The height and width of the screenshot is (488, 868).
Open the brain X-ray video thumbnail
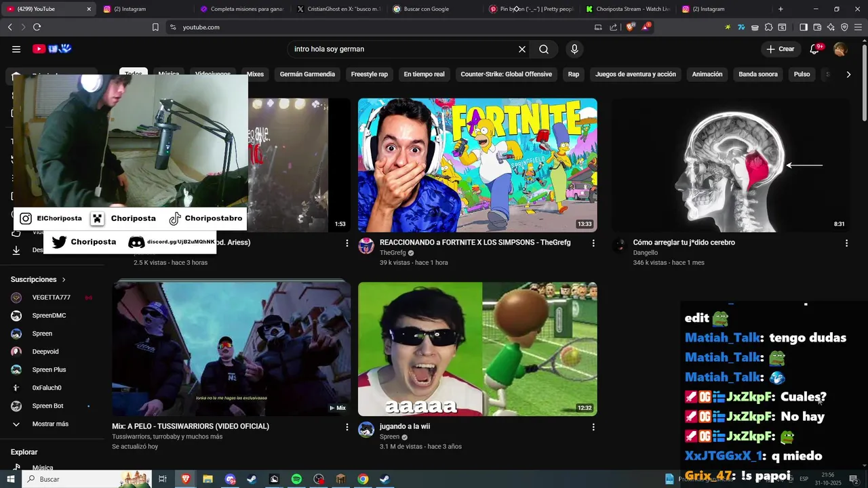pos(730,165)
